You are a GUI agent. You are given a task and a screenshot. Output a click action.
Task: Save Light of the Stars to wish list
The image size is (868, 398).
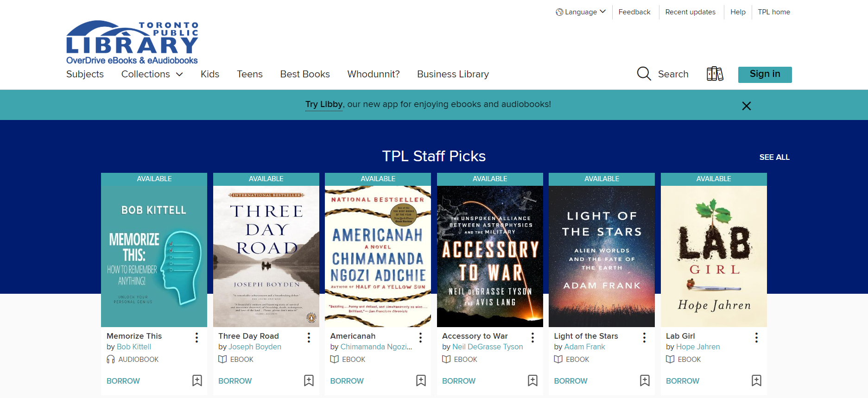tap(645, 380)
